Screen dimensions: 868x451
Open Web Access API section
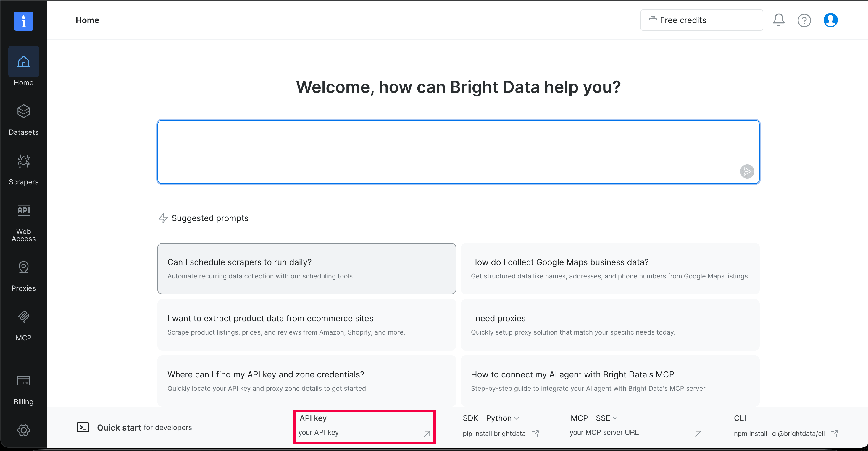click(x=24, y=223)
